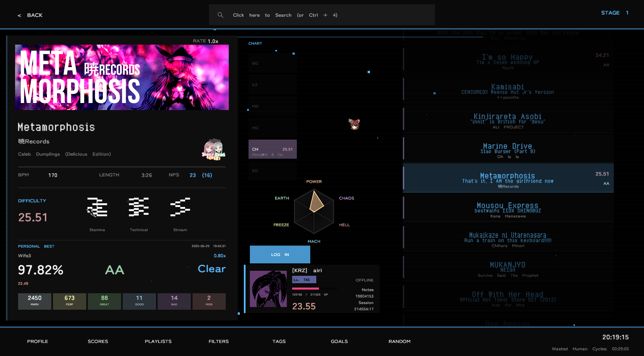Click the Stamina pattern icon
Image resolution: width=644 pixels, height=356 pixels.
[97, 207]
